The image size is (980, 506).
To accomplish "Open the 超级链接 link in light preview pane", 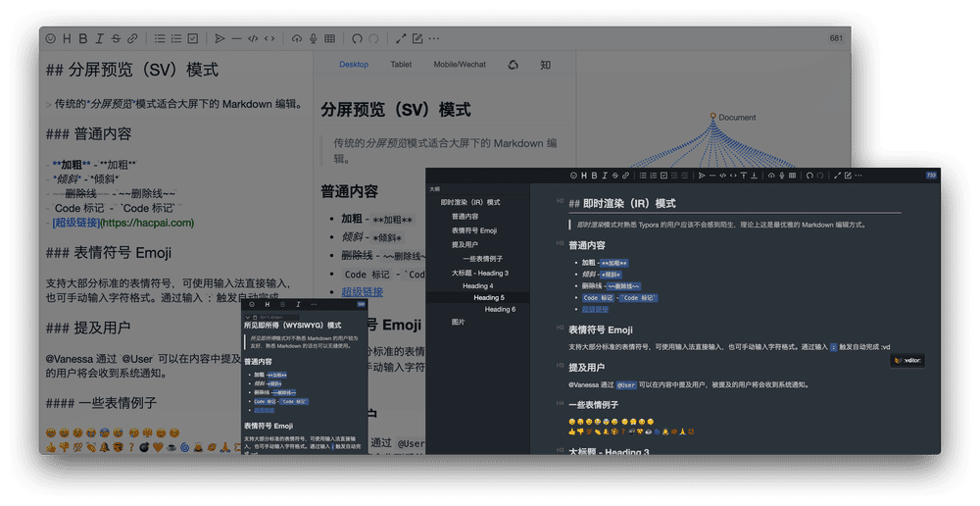I will pos(363,291).
